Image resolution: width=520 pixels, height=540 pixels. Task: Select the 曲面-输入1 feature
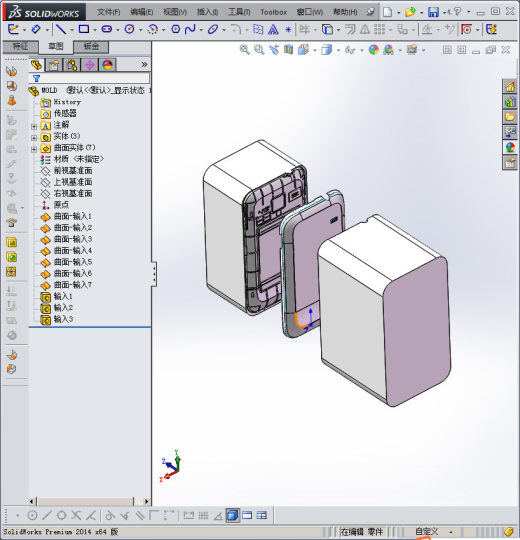[66, 217]
